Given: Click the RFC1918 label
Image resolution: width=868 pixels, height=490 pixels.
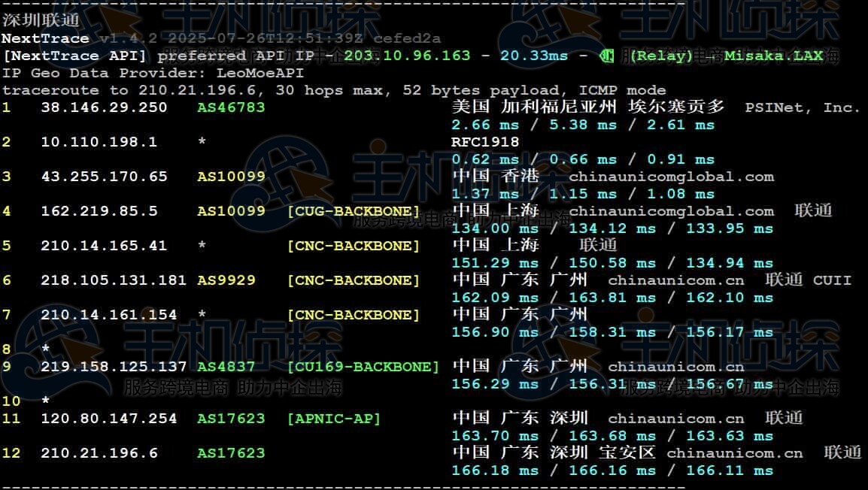Looking at the screenshot, I should (x=485, y=142).
